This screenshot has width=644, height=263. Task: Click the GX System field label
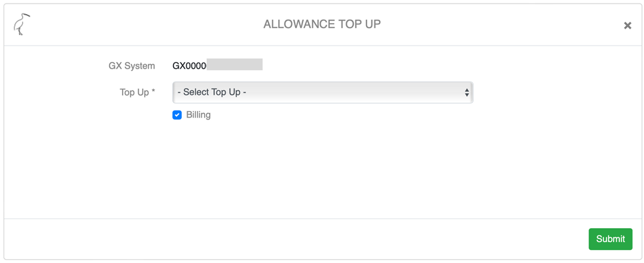(x=132, y=65)
